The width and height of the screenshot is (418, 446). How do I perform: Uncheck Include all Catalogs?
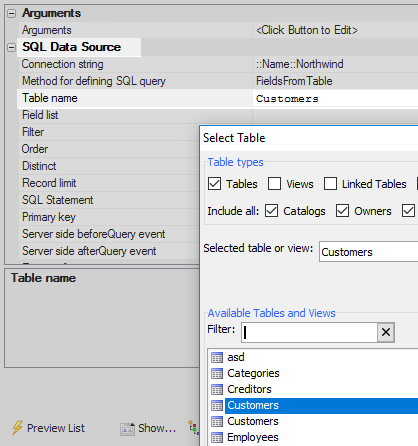coord(271,211)
